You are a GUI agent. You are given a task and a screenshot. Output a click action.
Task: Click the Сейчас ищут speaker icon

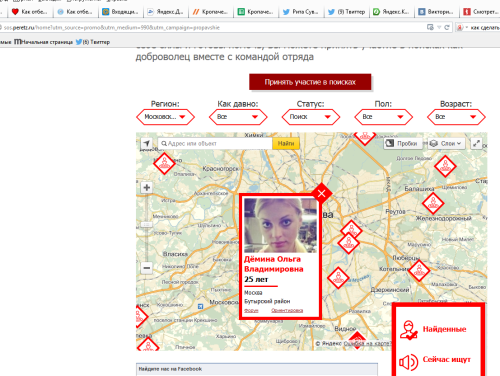408,362
